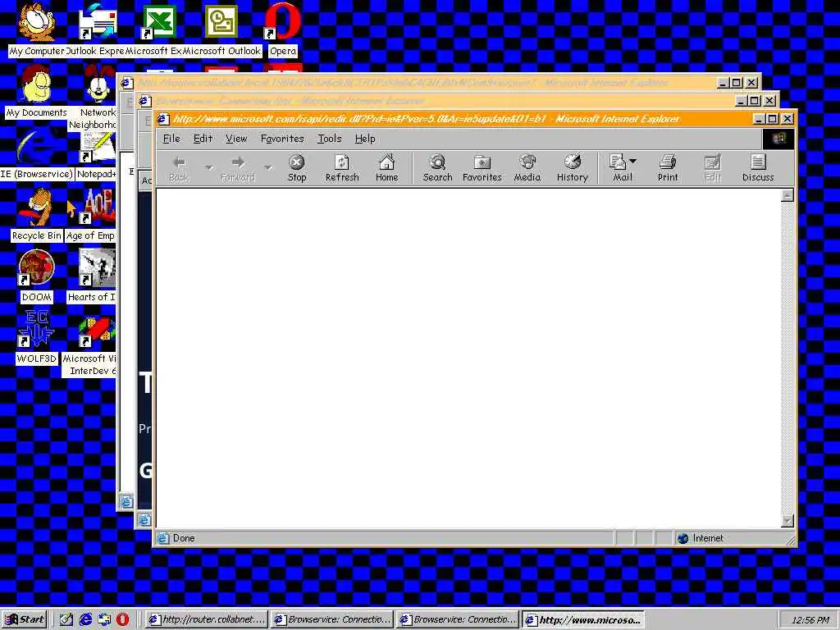Select the Microsoft Outlook desktop icon
Viewport: 840px width, 630px height.
pyautogui.click(x=221, y=30)
